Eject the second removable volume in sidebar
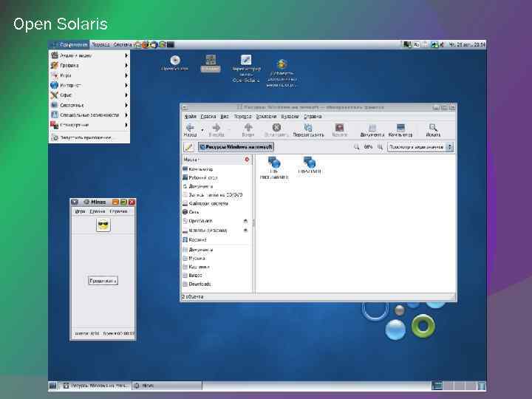532x399 pixels. pos(245,231)
